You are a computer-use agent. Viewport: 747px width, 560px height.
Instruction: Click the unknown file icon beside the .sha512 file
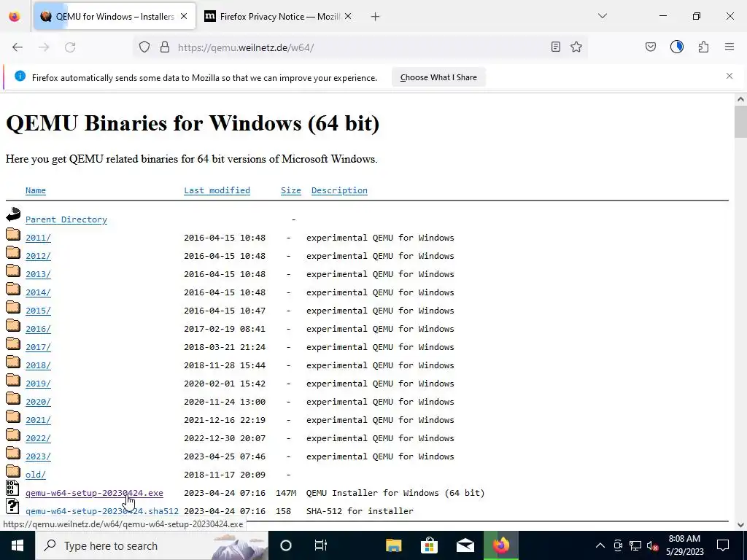[13, 506]
